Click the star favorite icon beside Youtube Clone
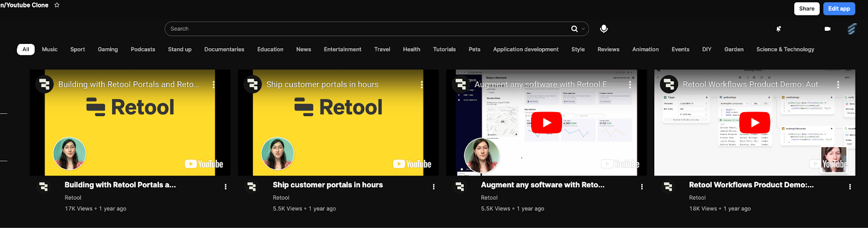This screenshot has height=228, width=868. pyautogui.click(x=57, y=5)
